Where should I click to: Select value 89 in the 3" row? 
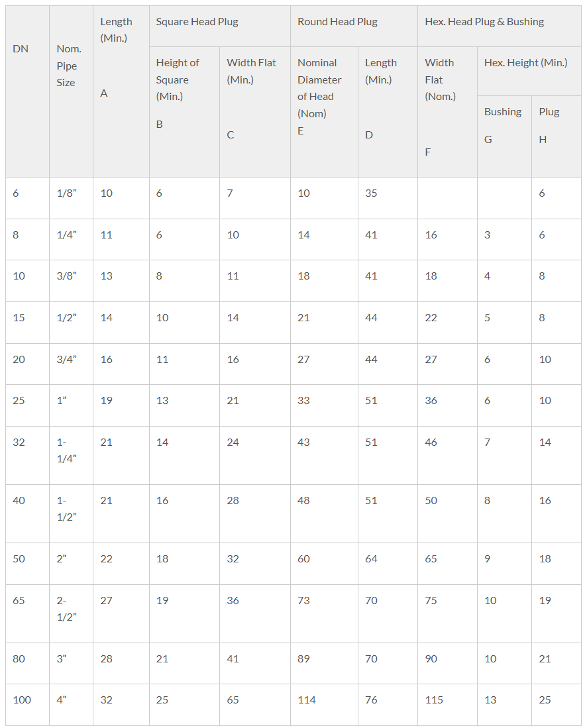tap(324, 664)
